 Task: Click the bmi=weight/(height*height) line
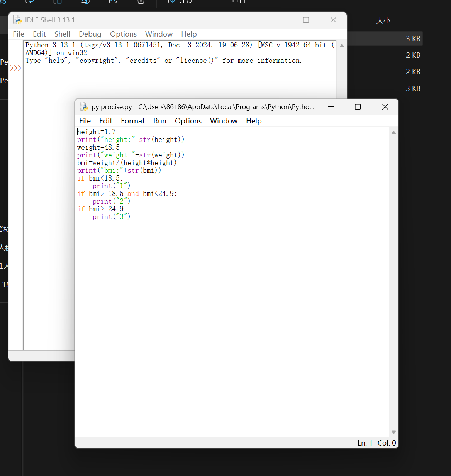click(127, 163)
